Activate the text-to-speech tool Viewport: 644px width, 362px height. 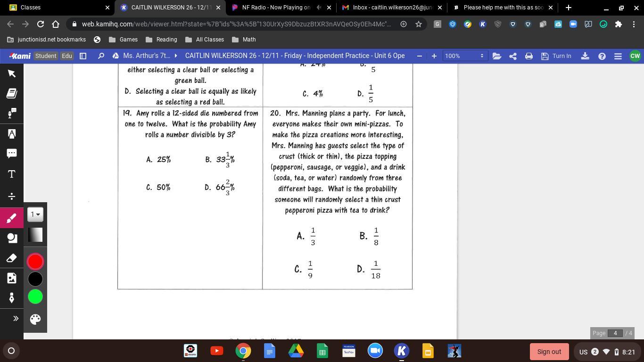(12, 113)
